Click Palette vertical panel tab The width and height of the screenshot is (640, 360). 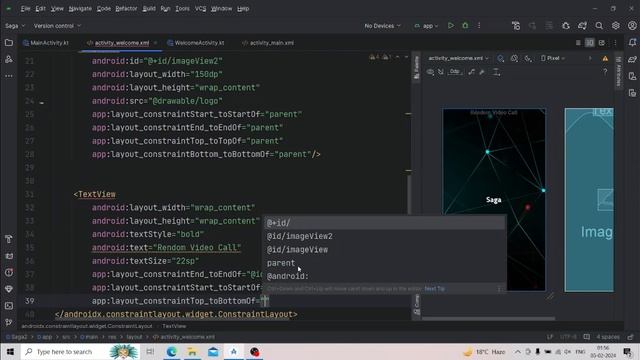coord(416,67)
